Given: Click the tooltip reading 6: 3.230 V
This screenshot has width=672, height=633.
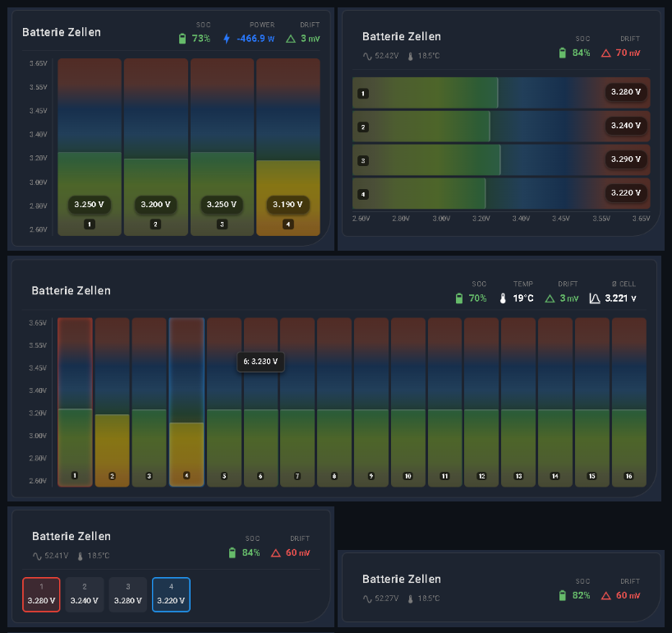Looking at the screenshot, I should pos(260,362).
